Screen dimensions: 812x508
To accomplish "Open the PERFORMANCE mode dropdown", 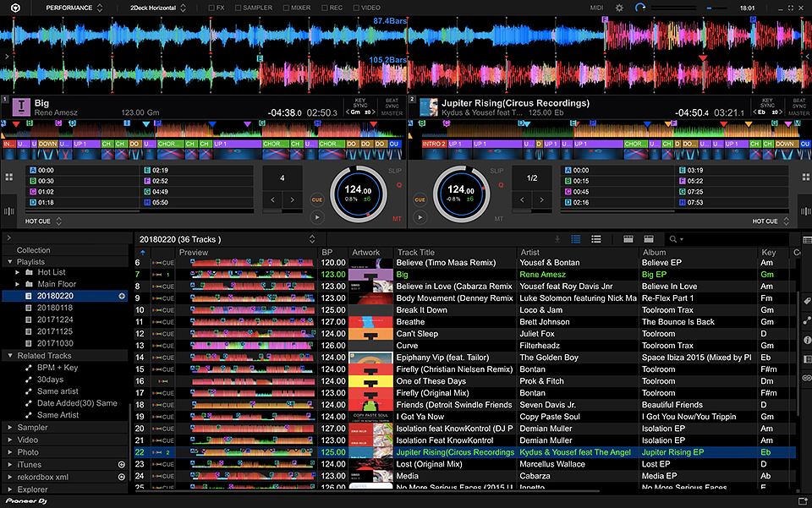I will tap(74, 8).
